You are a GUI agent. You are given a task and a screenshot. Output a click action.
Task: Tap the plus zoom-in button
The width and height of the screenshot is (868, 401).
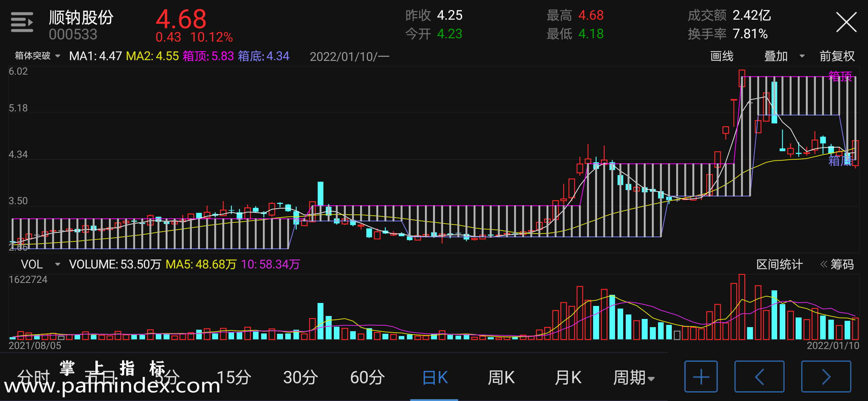point(701,377)
